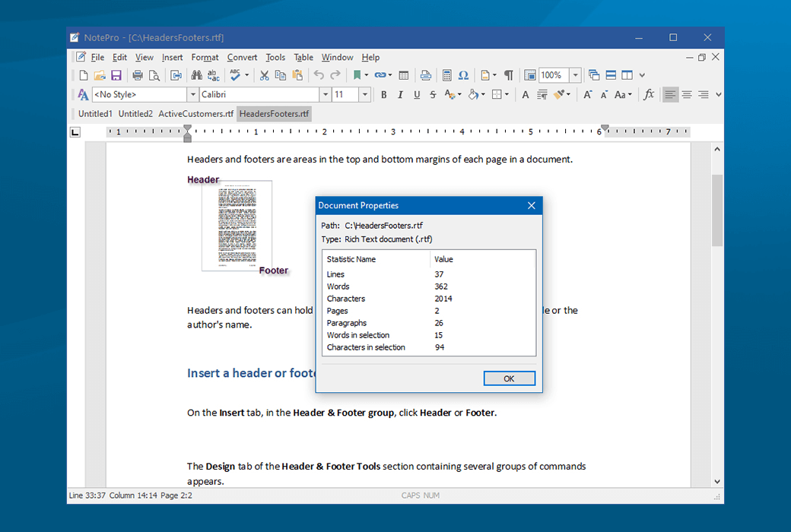Click the cascade windows icon
791x532 pixels.
pos(594,76)
